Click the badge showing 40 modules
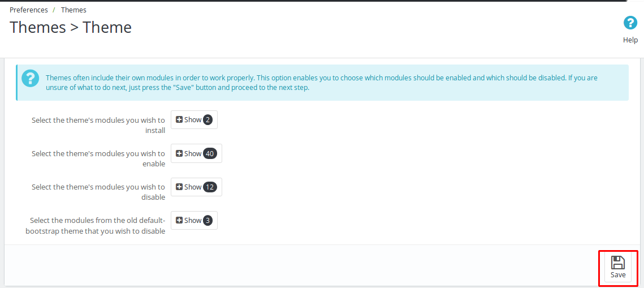Image resolution: width=644 pixels, height=288 pixels. click(x=210, y=154)
